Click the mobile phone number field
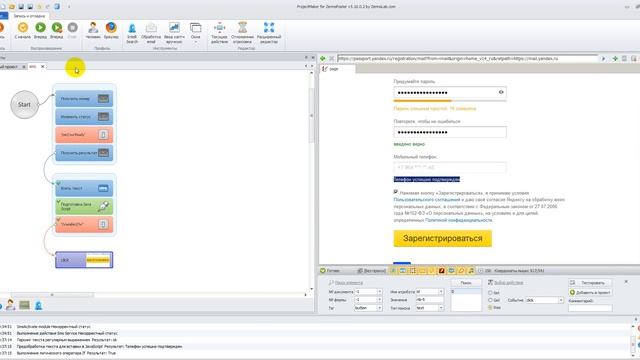Image resolution: width=640 pixels, height=360 pixels. pyautogui.click(x=450, y=167)
